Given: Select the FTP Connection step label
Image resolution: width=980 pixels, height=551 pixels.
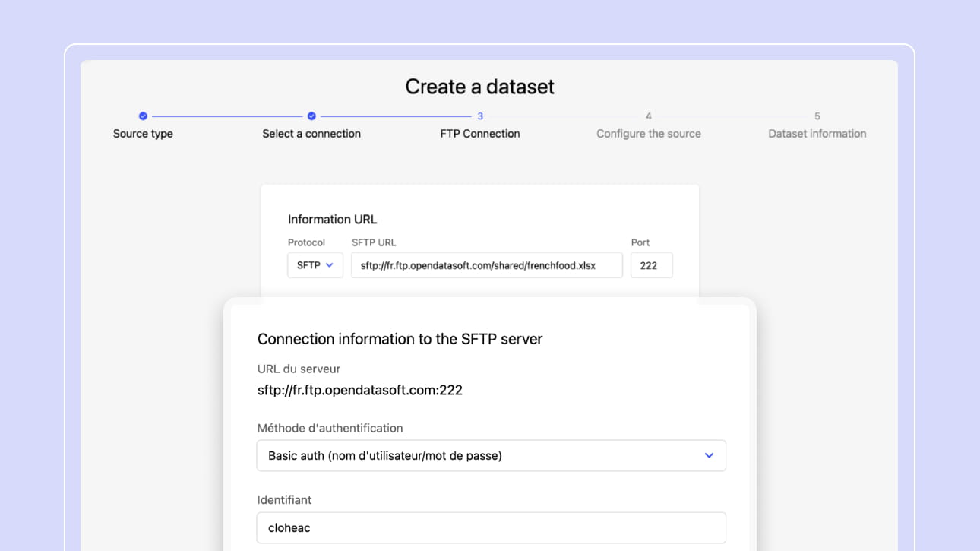Looking at the screenshot, I should coord(480,134).
